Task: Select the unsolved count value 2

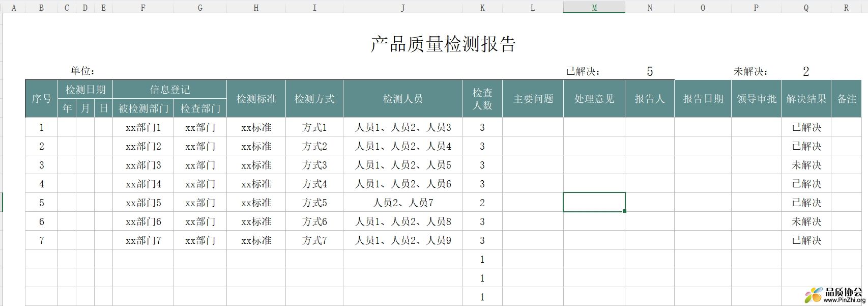Action: 806,71
